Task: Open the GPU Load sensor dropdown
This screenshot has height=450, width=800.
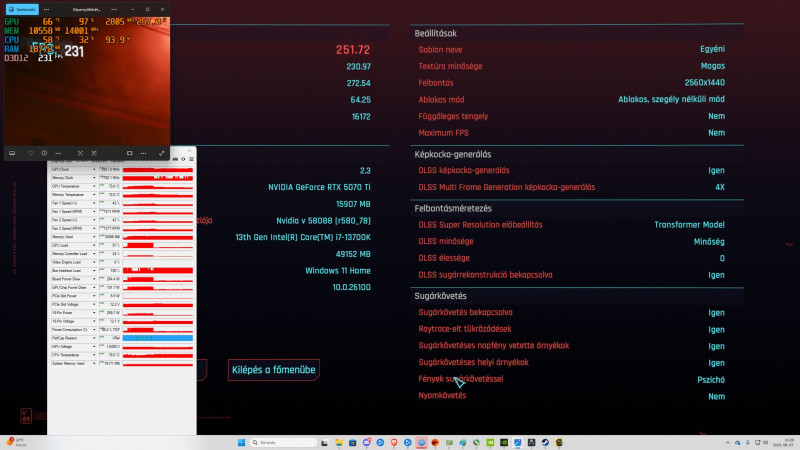Action: pyautogui.click(x=94, y=245)
